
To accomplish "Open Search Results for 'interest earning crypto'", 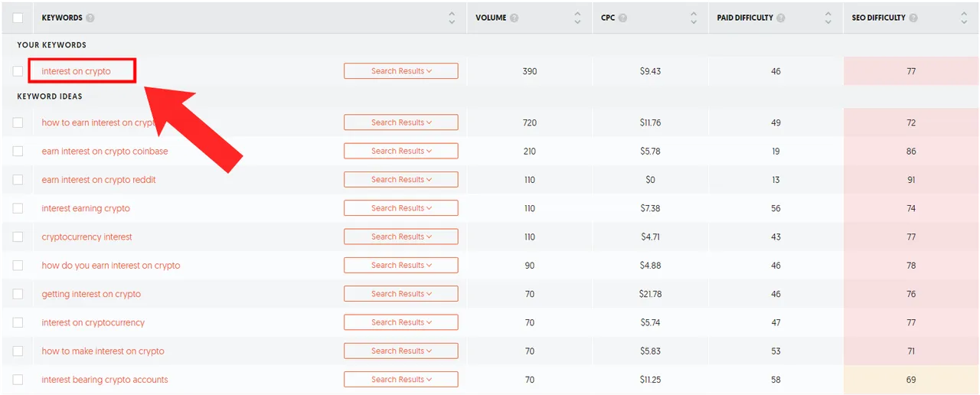I will pyautogui.click(x=401, y=208).
